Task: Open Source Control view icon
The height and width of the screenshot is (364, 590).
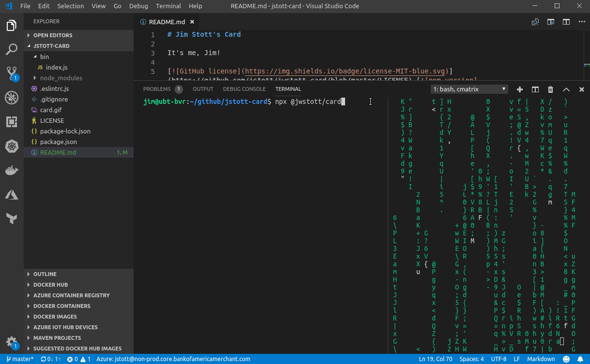Action: pos(12,73)
